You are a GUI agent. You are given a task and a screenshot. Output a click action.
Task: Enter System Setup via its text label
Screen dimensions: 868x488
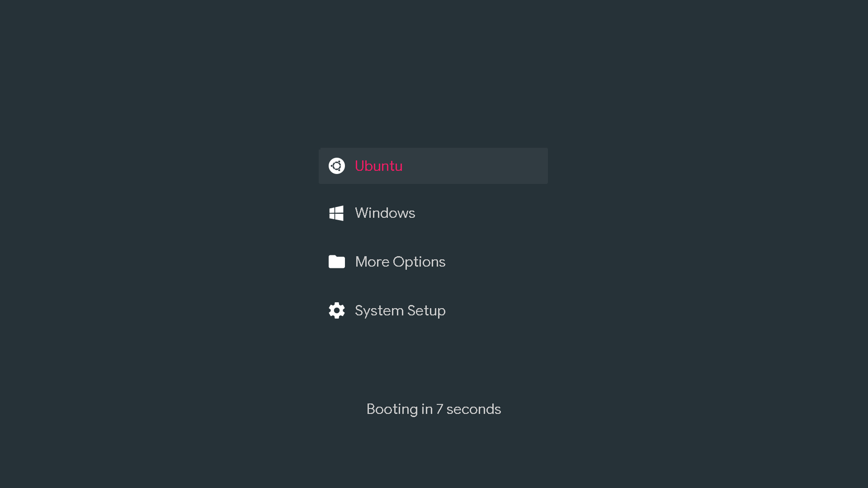click(x=400, y=310)
